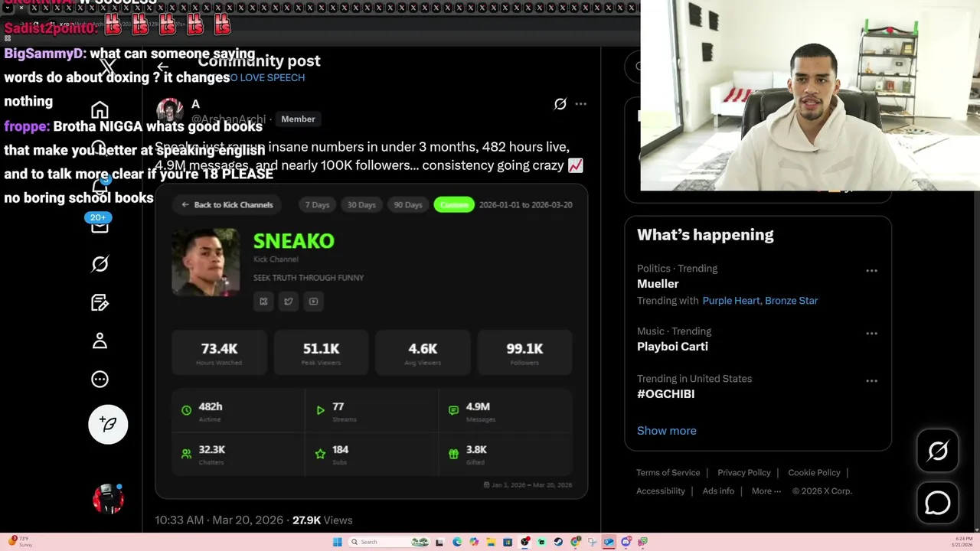Explain this post with Grok icon
This screenshot has width=980, height=551.
coord(560,104)
